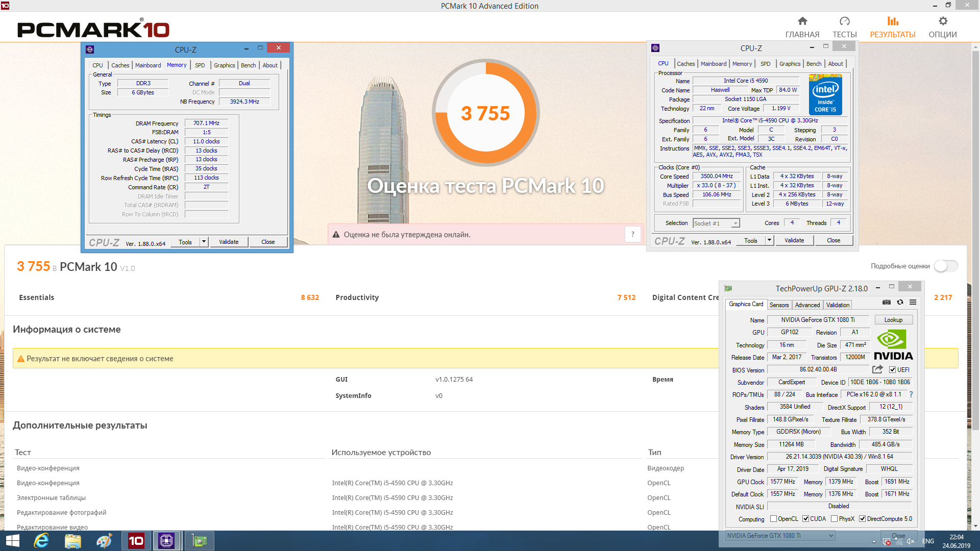Switch to CPU-Z taskbar icon
This screenshot has height=551, width=980.
pos(166,541)
